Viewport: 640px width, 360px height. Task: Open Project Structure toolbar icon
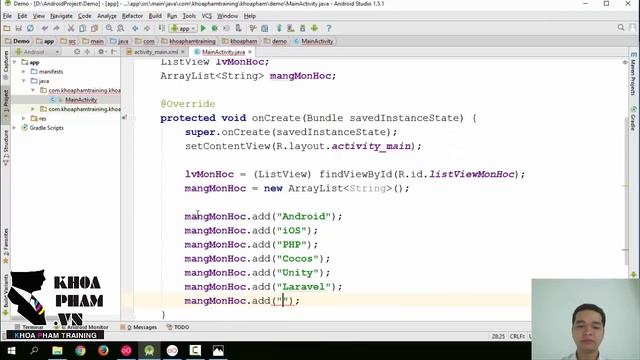(264, 28)
